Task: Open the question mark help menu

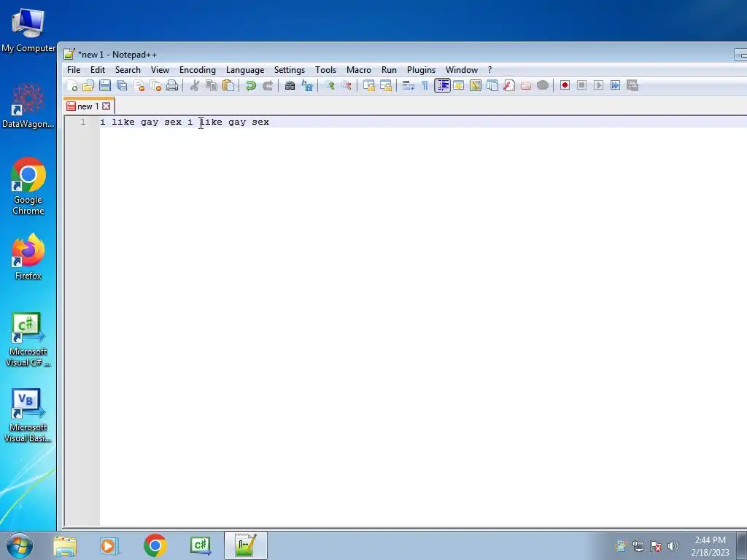Action: click(489, 70)
